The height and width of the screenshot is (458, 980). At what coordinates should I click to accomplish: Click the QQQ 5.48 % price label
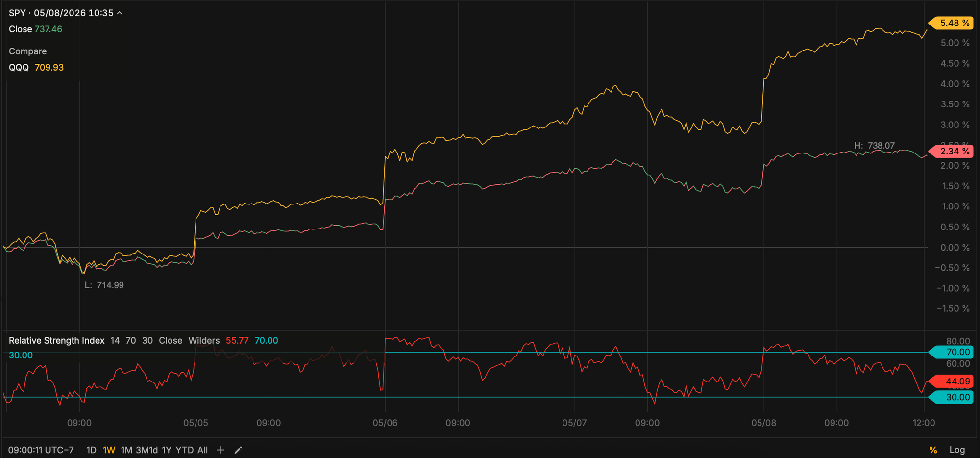tap(951, 23)
